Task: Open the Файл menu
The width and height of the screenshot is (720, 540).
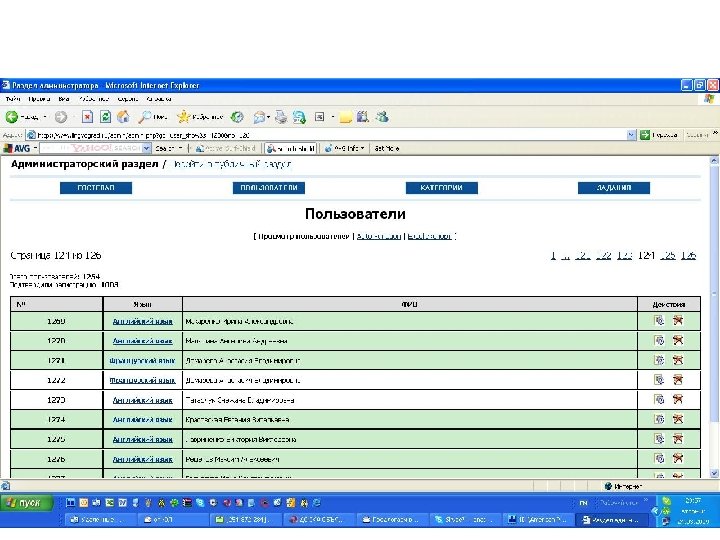Action: [x=12, y=99]
